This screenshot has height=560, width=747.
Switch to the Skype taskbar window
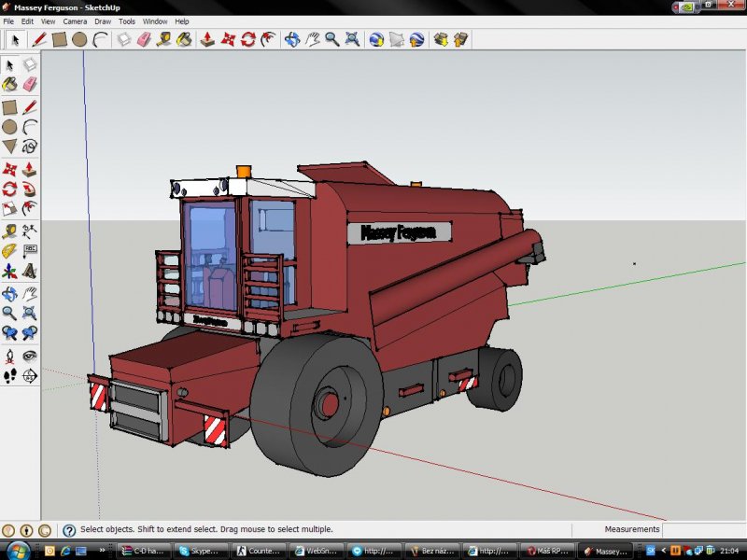coord(201,551)
